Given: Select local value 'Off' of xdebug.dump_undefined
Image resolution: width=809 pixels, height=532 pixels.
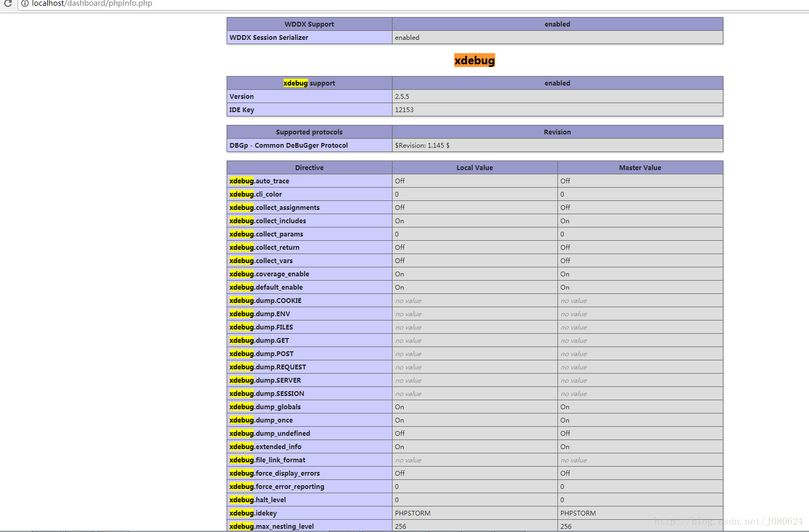Looking at the screenshot, I should coord(400,433).
